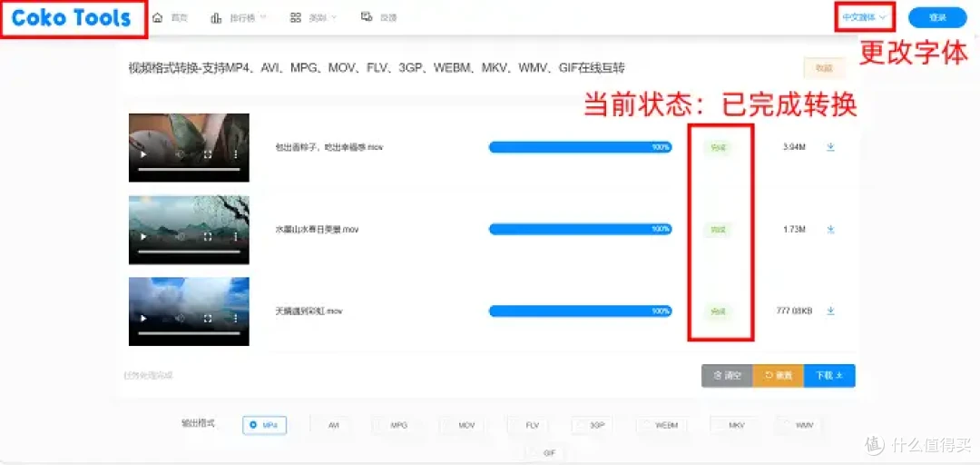The height and width of the screenshot is (465, 980).
Task: Download the 777.08KB converted file
Action: pyautogui.click(x=830, y=311)
